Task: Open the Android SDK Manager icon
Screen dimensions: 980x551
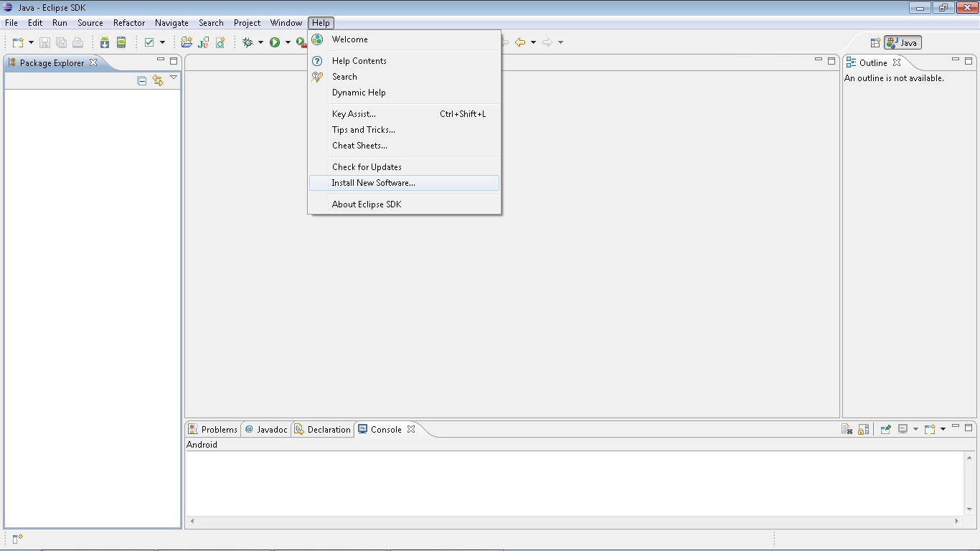Action: click(105, 42)
